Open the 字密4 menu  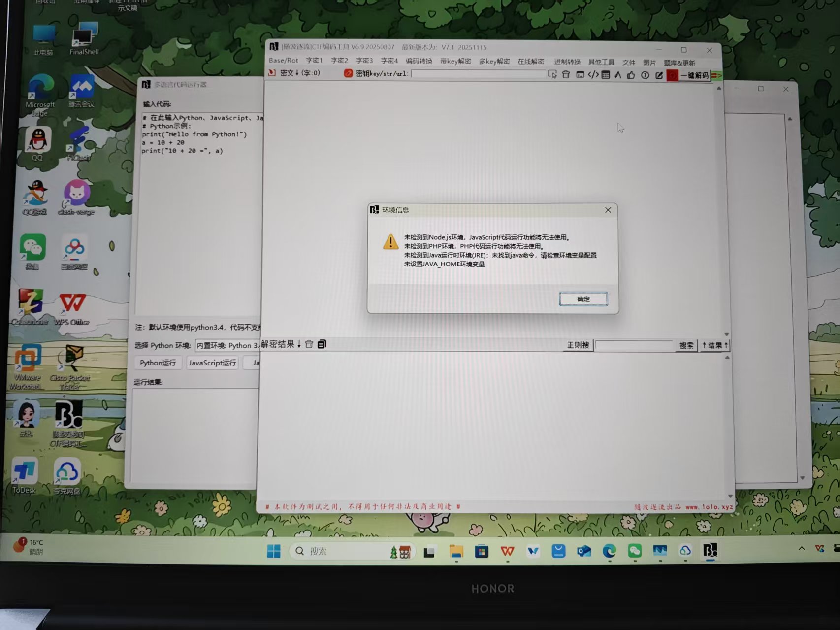(x=389, y=61)
